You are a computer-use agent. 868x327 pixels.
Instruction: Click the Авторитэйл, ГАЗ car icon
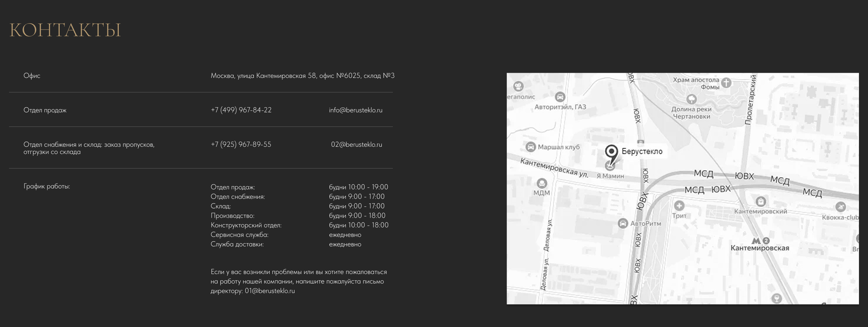click(x=560, y=97)
